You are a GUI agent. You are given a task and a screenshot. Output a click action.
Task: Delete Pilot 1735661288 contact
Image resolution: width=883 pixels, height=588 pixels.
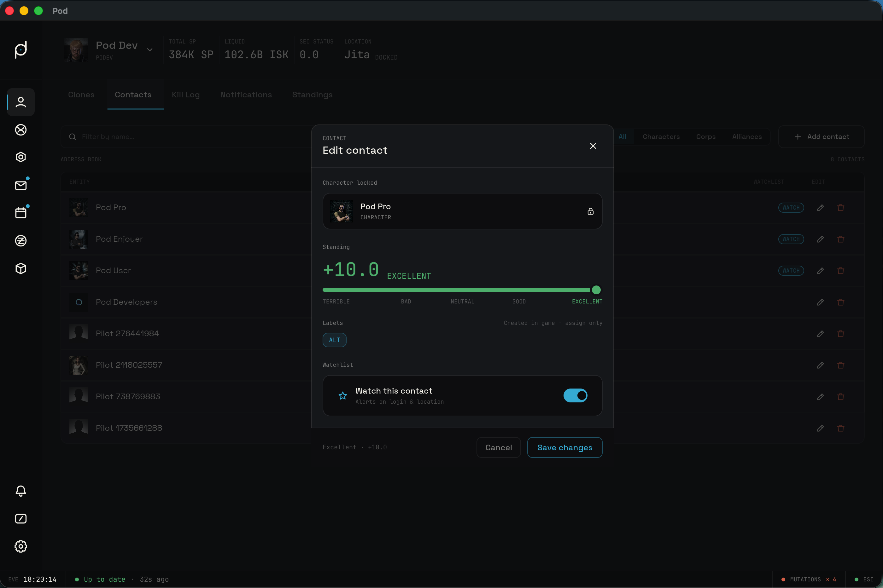(841, 428)
